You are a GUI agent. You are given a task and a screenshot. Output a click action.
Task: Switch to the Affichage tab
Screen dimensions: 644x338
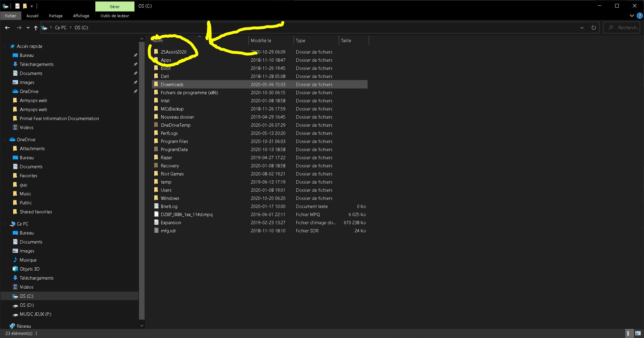81,16
